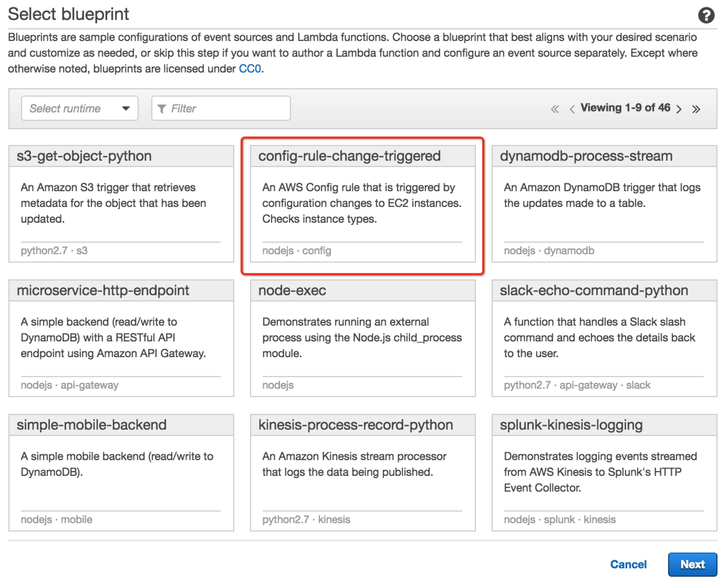Click the Next button
Image resolution: width=728 pixels, height=583 pixels.
click(x=693, y=564)
